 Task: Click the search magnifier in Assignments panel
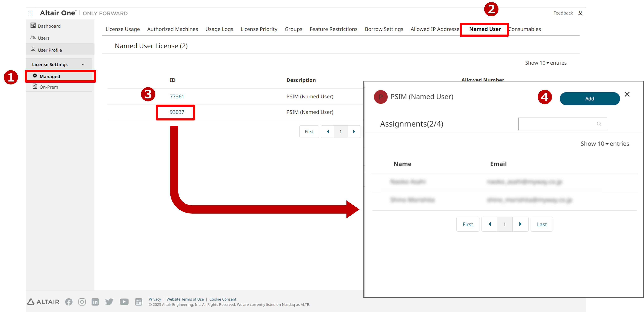coord(599,124)
